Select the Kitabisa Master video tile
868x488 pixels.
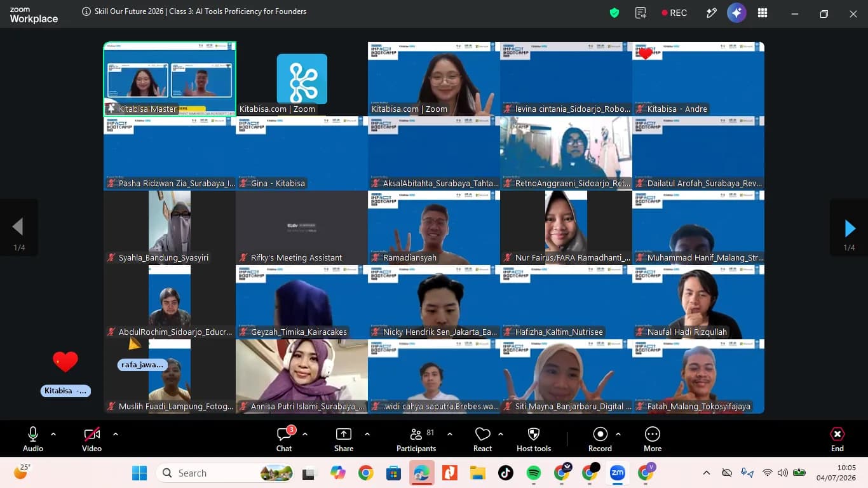pos(170,79)
